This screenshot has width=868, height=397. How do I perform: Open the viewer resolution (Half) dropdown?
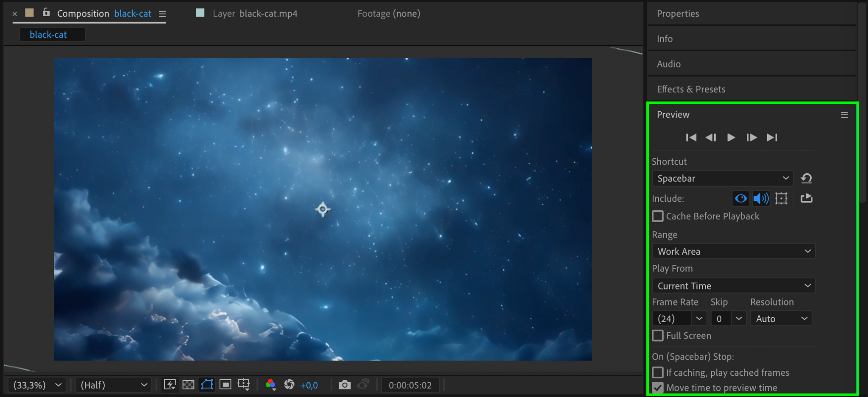coord(113,385)
